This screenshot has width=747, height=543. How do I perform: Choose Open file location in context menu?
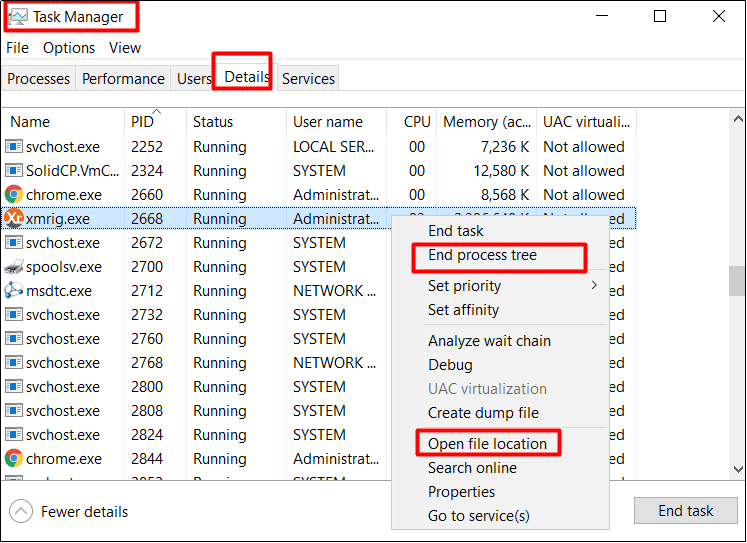coord(487,444)
